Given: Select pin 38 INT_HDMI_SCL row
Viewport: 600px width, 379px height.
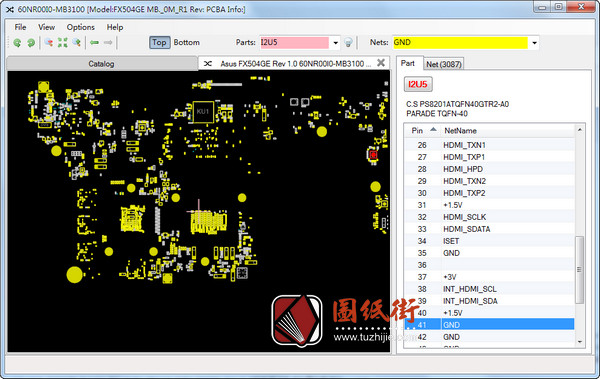Looking at the screenshot, I should point(489,289).
